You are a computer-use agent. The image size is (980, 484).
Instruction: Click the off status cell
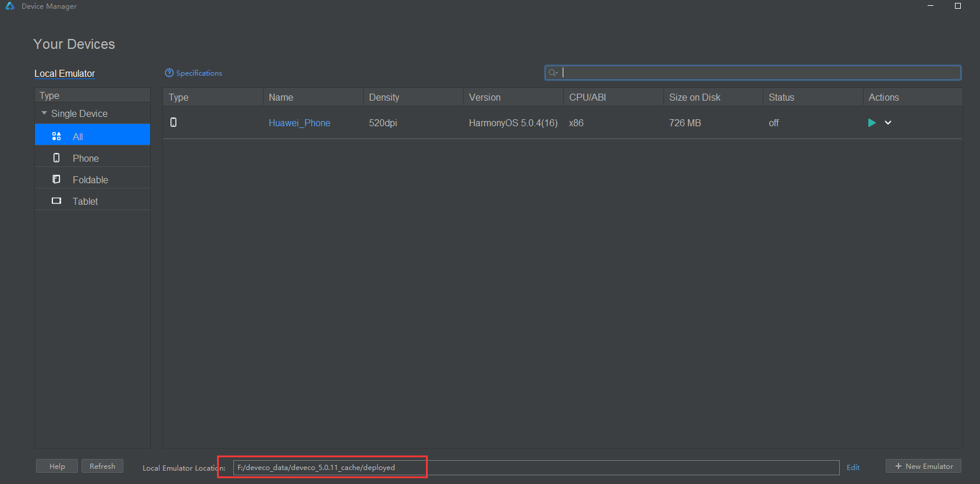point(773,123)
